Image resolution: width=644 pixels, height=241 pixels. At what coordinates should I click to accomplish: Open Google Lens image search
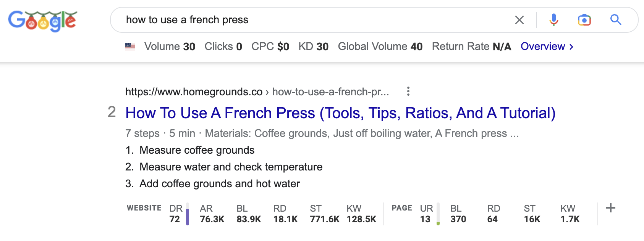pyautogui.click(x=584, y=20)
